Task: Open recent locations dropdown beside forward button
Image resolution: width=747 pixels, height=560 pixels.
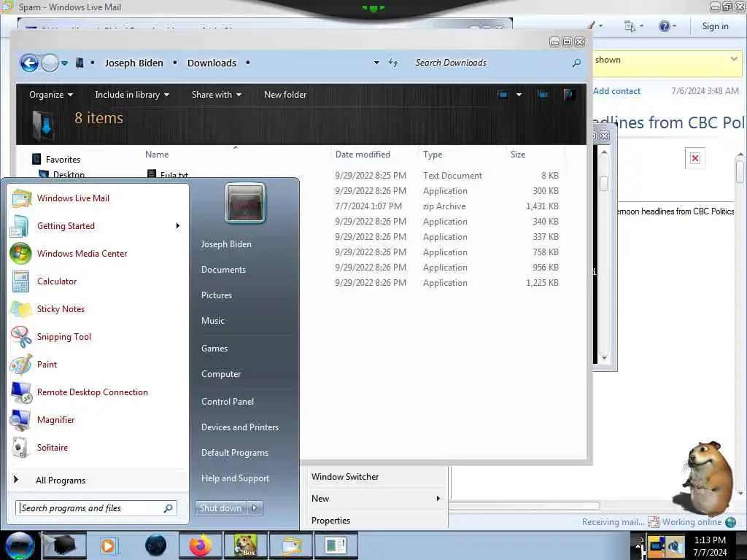Action: (64, 63)
